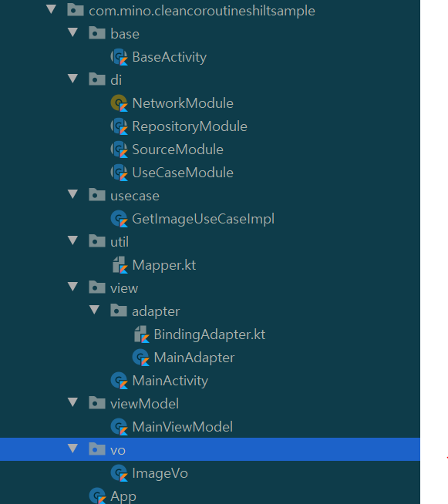Click the BindingAdapter.kt file icon
The height and width of the screenshot is (504, 448).
pyautogui.click(x=141, y=334)
